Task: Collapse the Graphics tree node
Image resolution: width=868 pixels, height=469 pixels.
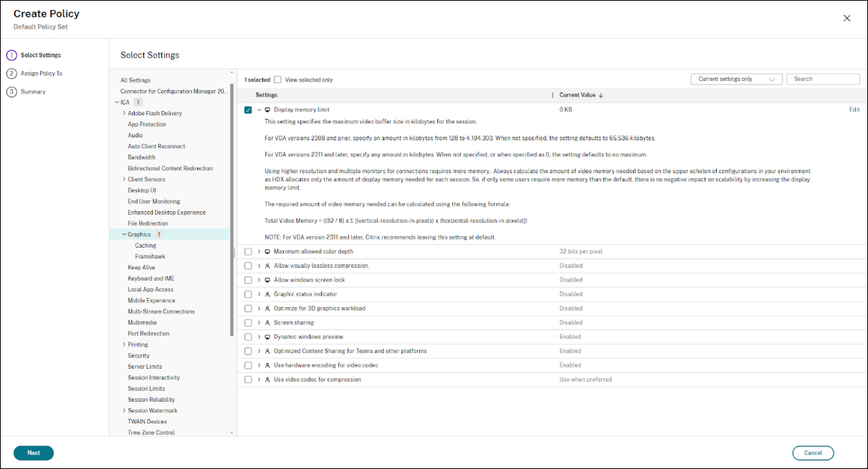Action: click(x=124, y=234)
